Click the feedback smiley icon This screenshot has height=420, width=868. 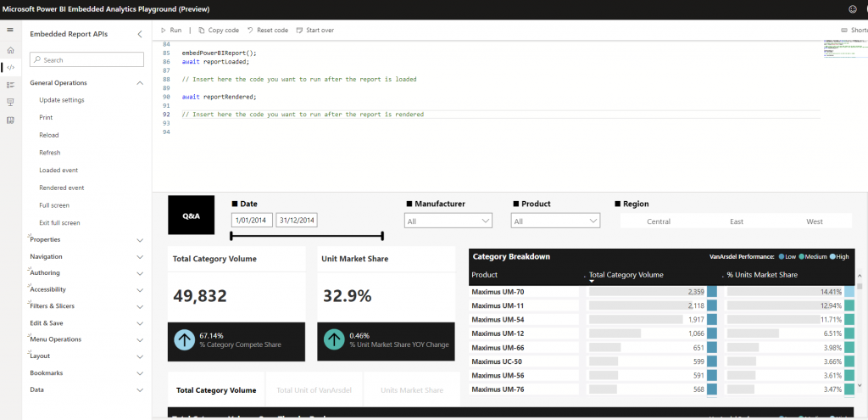[x=852, y=8]
